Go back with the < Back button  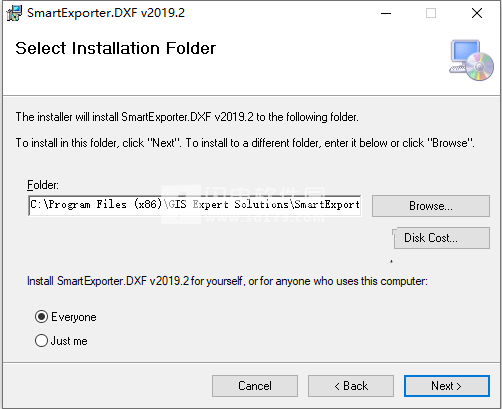[x=351, y=386]
